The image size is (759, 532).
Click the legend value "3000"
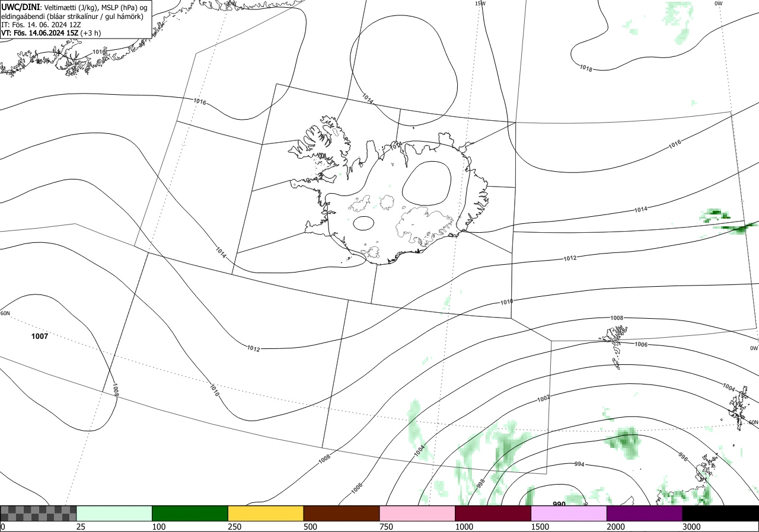tap(691, 527)
